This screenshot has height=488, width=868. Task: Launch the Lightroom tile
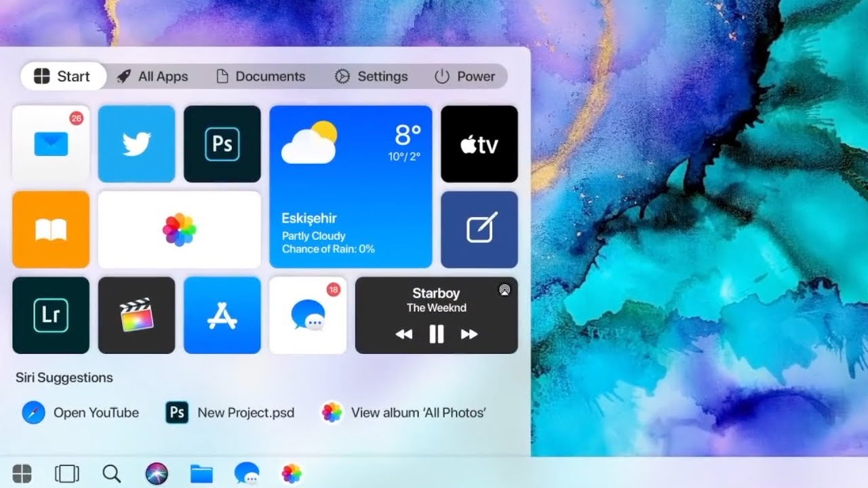point(51,315)
